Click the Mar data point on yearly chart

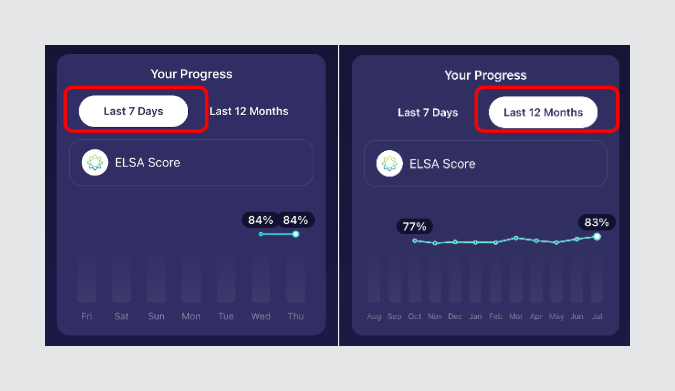coord(516,238)
